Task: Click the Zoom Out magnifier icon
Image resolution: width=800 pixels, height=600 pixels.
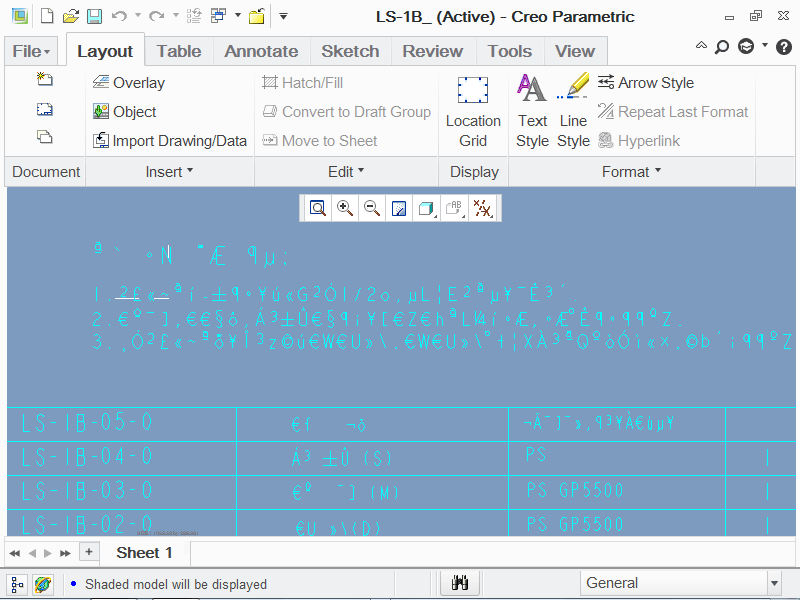Action: click(x=372, y=208)
